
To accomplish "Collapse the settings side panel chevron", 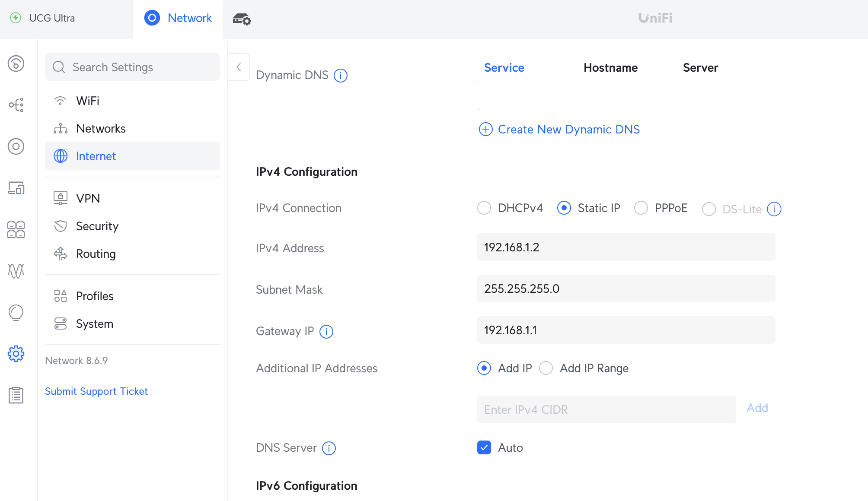I will click(x=239, y=67).
